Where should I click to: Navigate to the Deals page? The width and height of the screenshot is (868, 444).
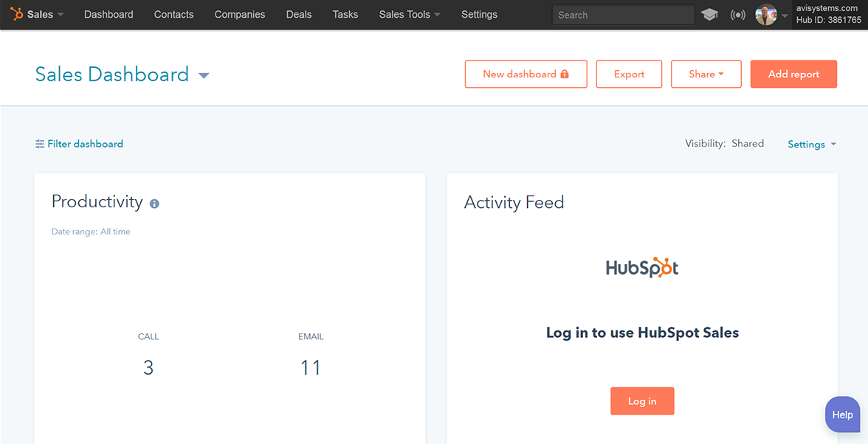(298, 14)
